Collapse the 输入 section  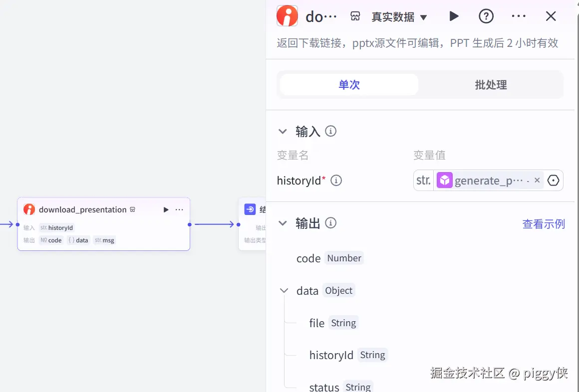point(283,131)
